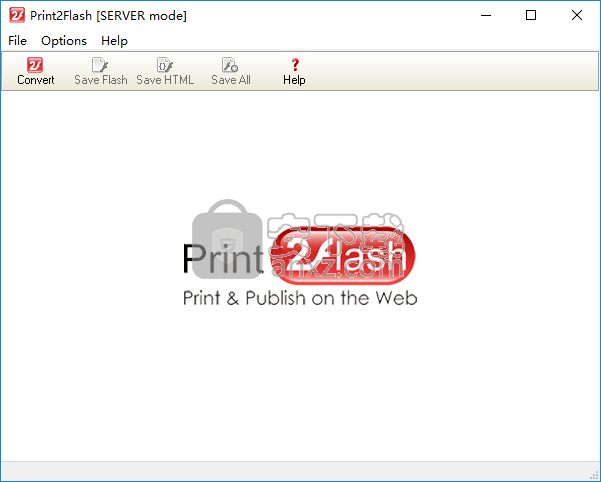The image size is (601, 482).
Task: Close the Print2Flash window
Action: [x=576, y=15]
